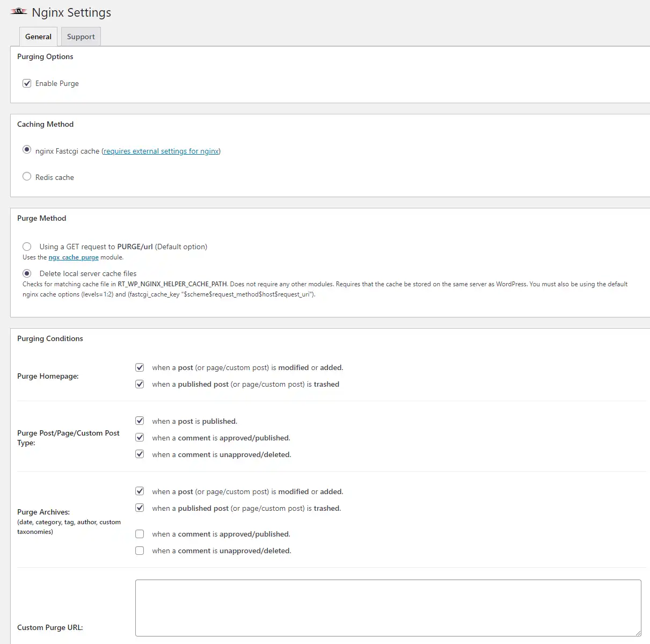Image resolution: width=650 pixels, height=644 pixels.
Task: Choose the Redis cache radio option
Action: tap(27, 176)
